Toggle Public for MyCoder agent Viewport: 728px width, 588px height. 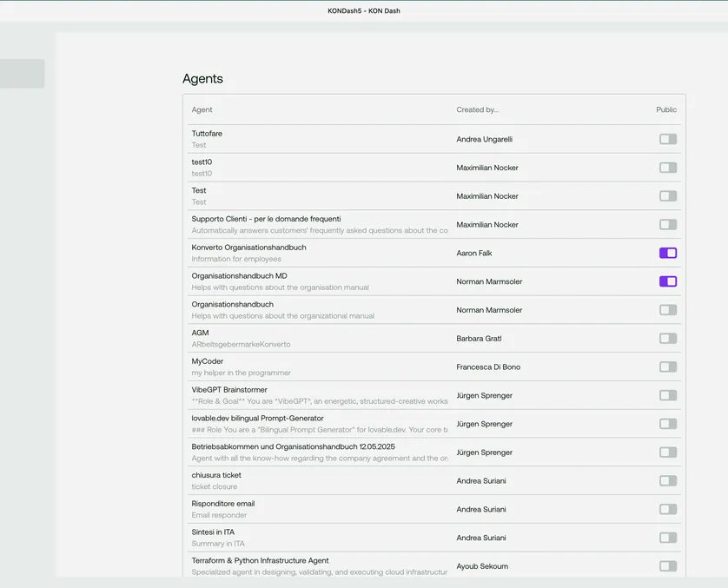point(667,367)
